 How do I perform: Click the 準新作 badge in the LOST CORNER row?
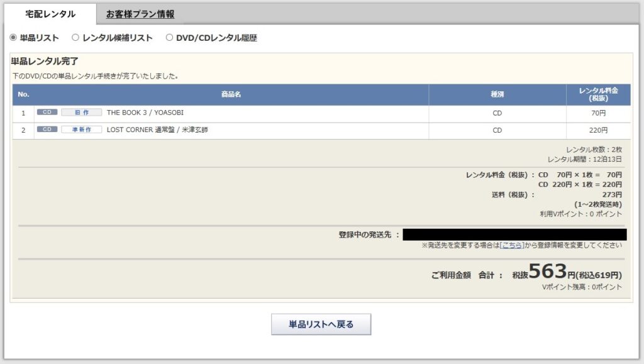pos(81,130)
